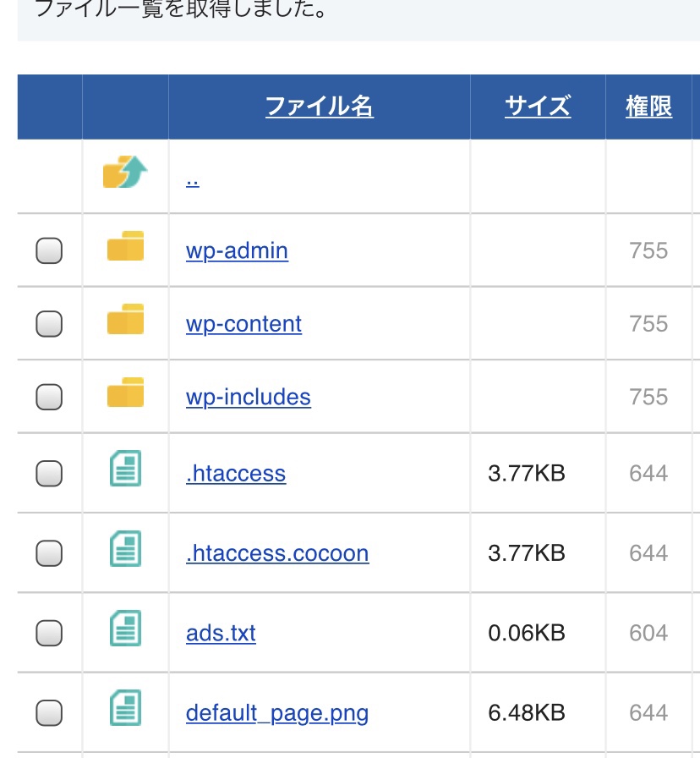This screenshot has height=758, width=700.
Task: Sort by ファイル名 column header
Action: point(320,107)
